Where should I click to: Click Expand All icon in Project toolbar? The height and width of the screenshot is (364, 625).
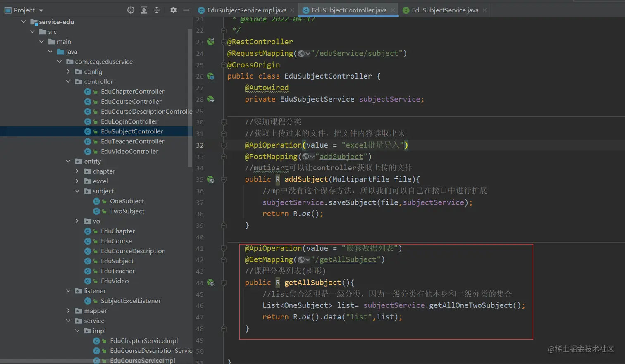point(144,10)
